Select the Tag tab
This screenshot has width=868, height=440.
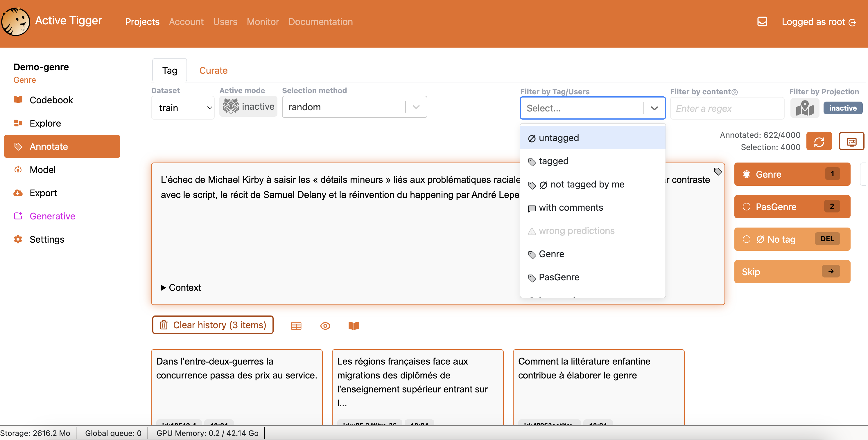(169, 70)
